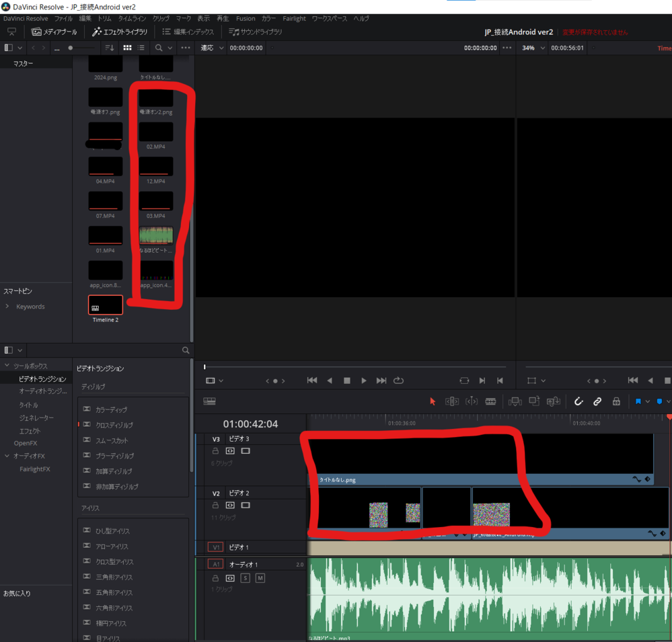Image resolution: width=672 pixels, height=642 pixels.
Task: Expand the Keywords smart bin
Action: pyautogui.click(x=7, y=307)
